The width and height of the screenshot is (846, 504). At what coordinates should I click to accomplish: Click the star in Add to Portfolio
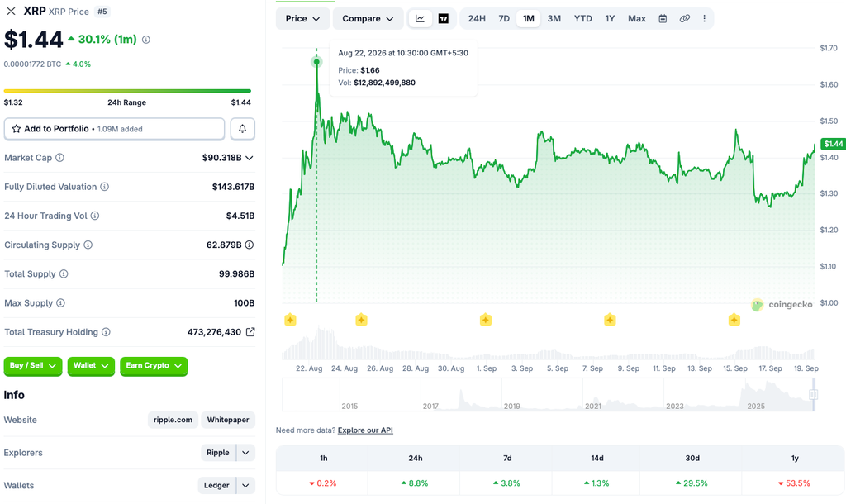coord(17,128)
